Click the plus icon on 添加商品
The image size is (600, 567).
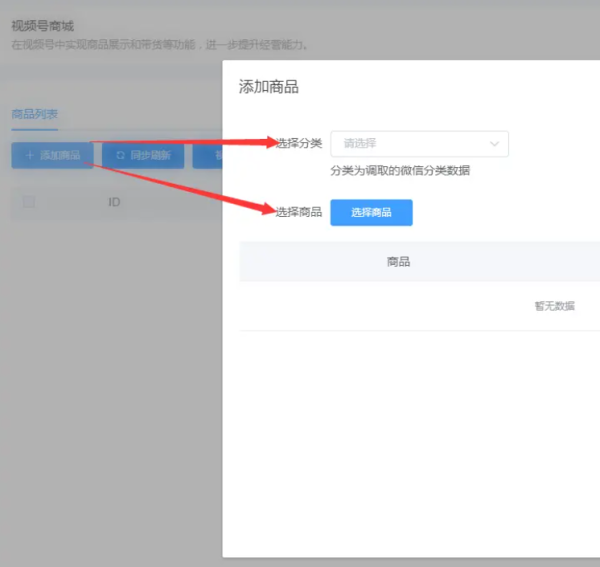point(28,156)
